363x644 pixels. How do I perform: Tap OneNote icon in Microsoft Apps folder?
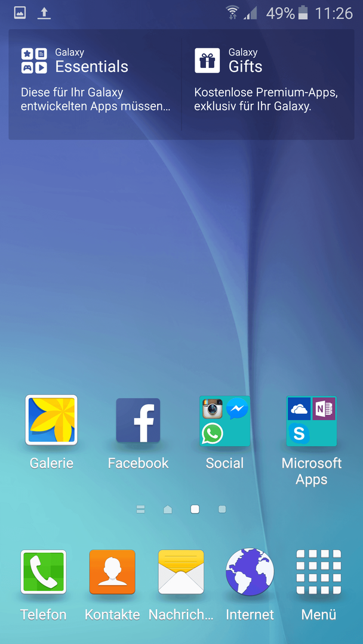pos(324,408)
